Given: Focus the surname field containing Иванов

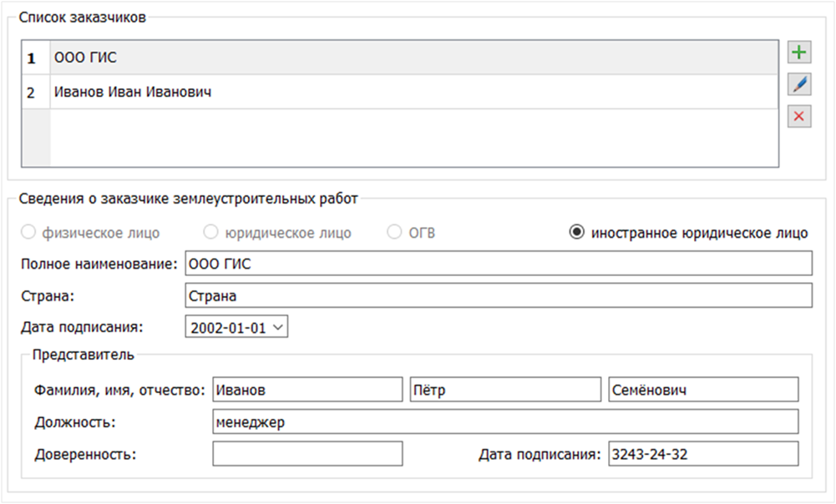Looking at the screenshot, I should [307, 390].
